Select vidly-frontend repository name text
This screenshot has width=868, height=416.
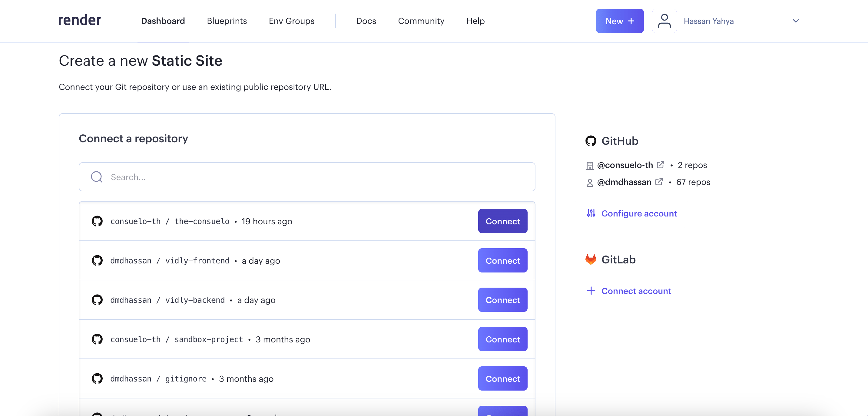197,261
